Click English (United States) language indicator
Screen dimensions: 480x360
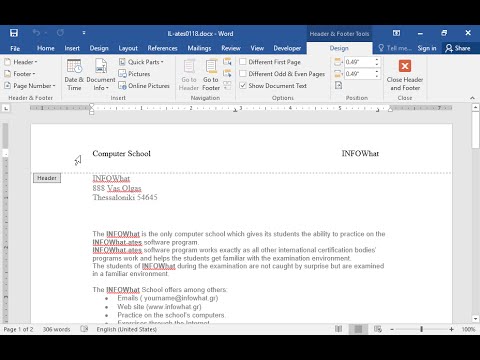coord(127,329)
